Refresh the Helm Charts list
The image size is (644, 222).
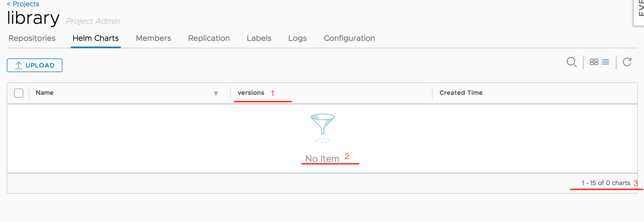click(627, 62)
